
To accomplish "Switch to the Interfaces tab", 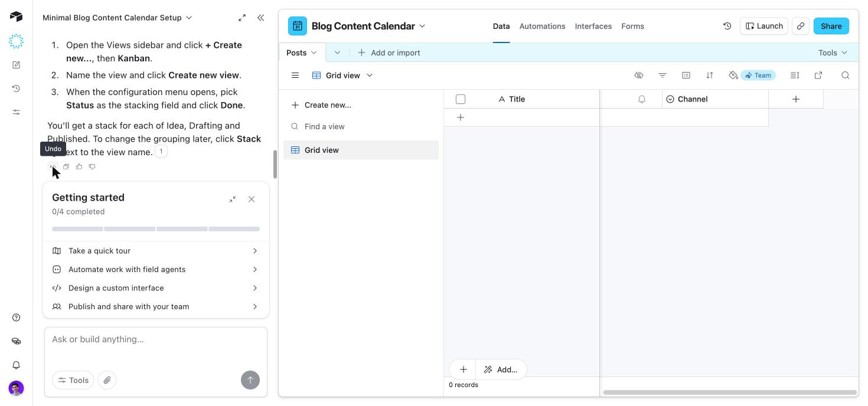I will 593,26.
